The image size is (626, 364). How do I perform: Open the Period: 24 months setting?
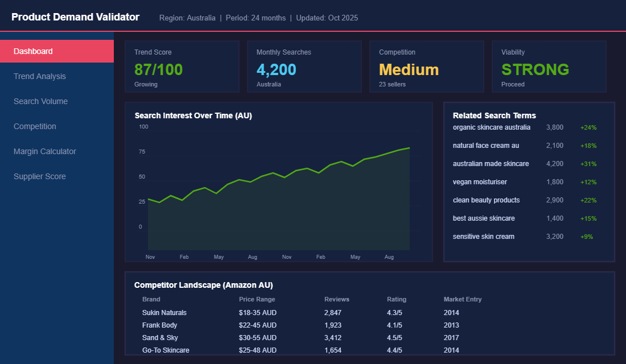point(256,18)
